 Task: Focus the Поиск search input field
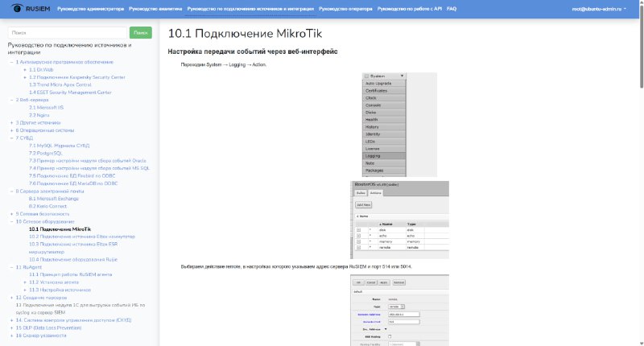(x=68, y=32)
